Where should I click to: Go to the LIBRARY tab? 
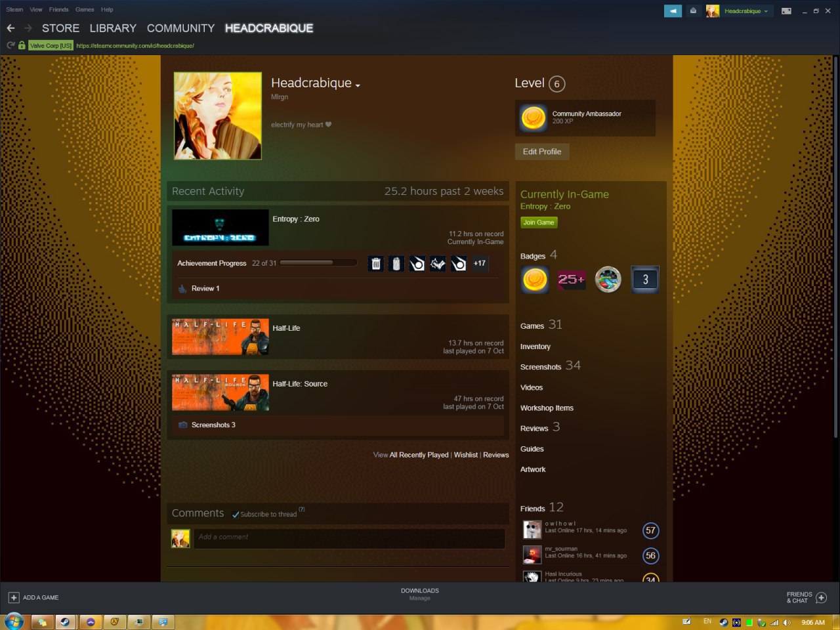[113, 28]
